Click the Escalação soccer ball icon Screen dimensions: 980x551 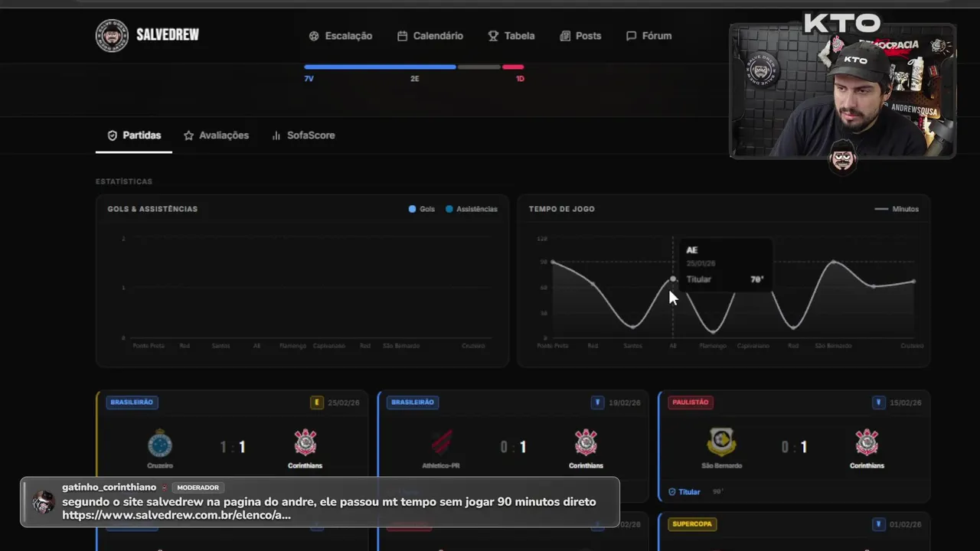(314, 36)
